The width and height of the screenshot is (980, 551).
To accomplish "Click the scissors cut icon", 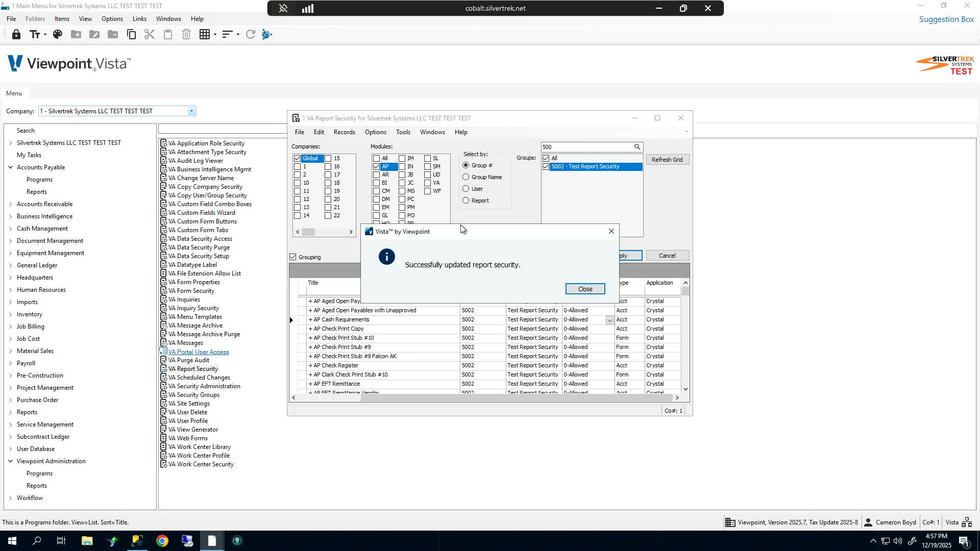I will [150, 34].
